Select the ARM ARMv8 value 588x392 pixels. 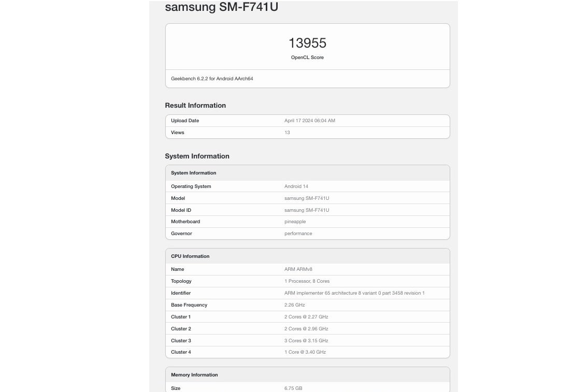(298, 269)
